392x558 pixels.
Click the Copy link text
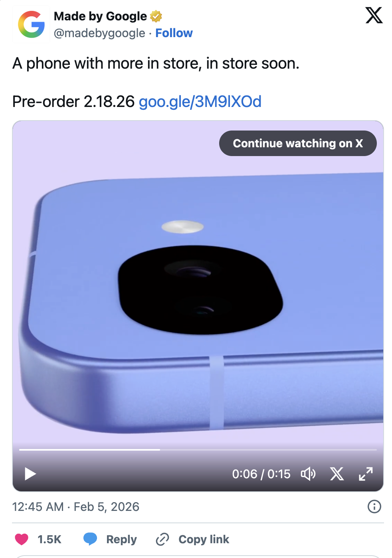[204, 539]
